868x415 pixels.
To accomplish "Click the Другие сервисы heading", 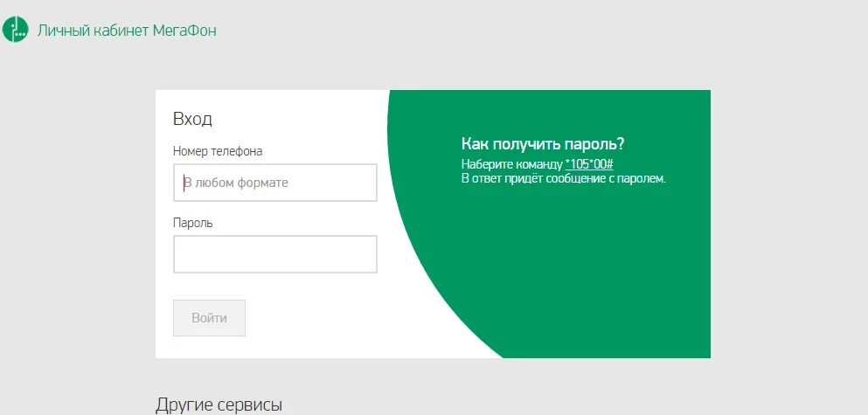I will (219, 405).
